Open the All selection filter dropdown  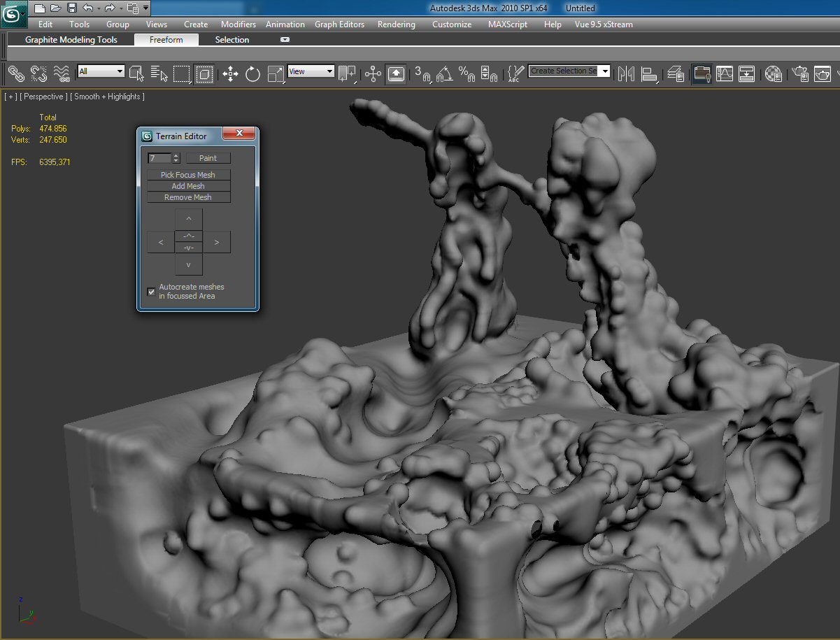(x=120, y=71)
